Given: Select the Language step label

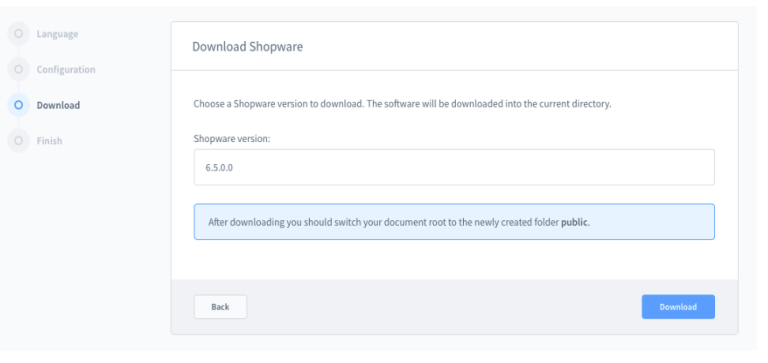Looking at the screenshot, I should coord(57,34).
